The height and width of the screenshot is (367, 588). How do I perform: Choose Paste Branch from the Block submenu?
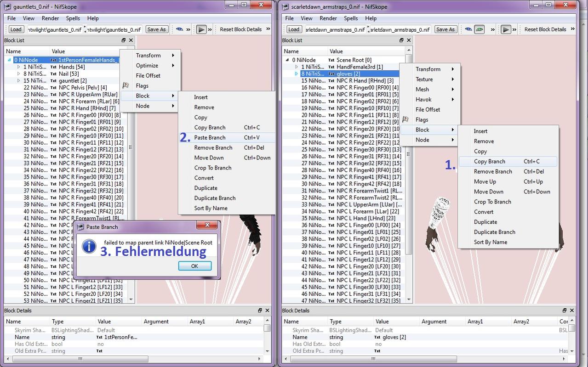(x=210, y=137)
